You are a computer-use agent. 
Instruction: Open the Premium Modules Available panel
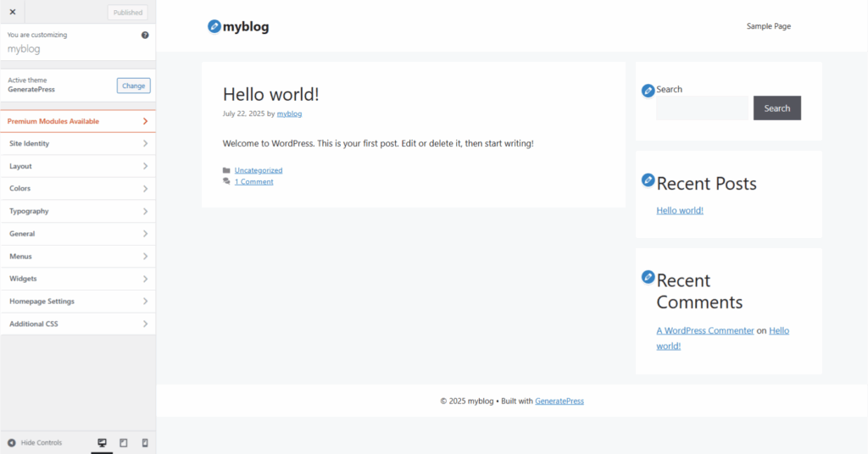click(x=78, y=121)
